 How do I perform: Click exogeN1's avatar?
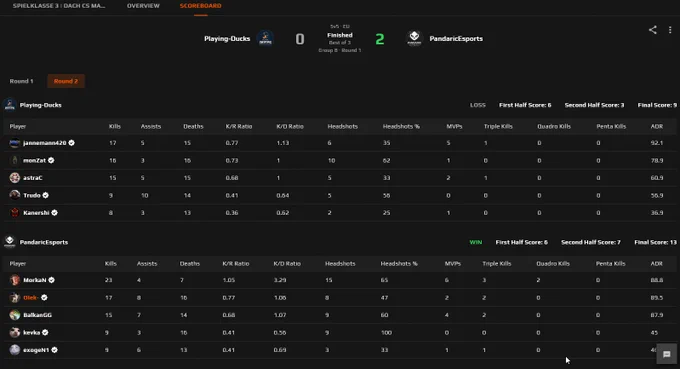coord(15,349)
